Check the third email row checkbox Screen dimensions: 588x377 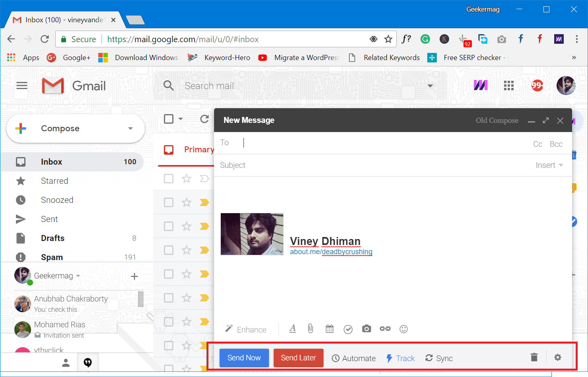[x=169, y=226]
